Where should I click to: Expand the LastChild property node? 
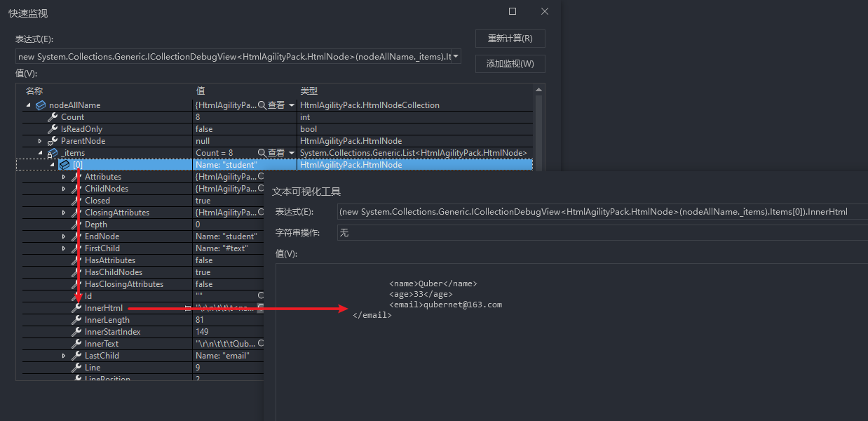coord(64,356)
